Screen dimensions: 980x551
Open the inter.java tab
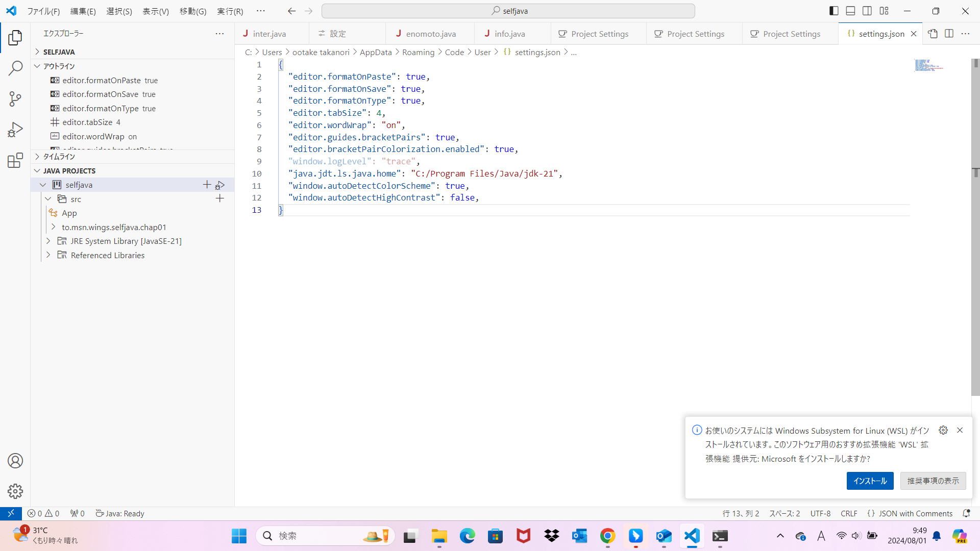tap(269, 34)
